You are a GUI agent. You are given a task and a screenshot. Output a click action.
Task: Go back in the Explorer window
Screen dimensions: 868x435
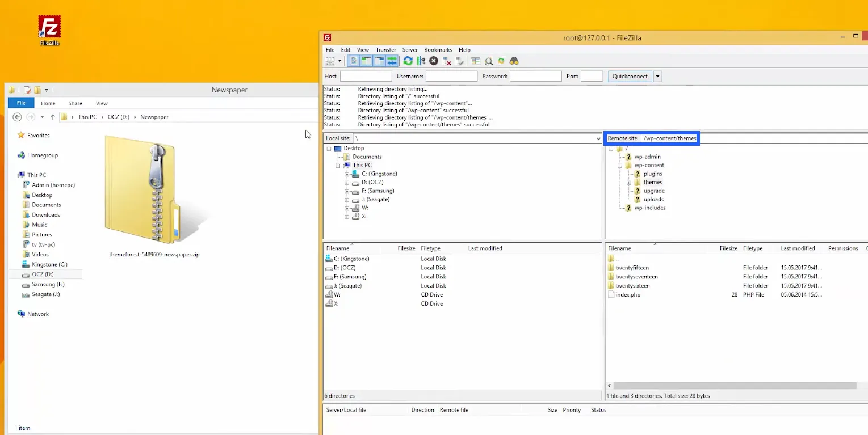pos(17,117)
